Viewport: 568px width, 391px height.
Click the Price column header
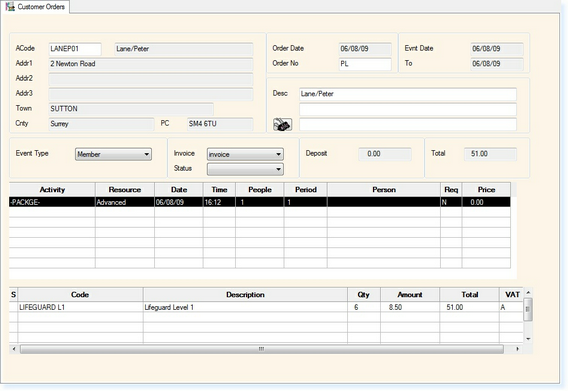tap(486, 190)
